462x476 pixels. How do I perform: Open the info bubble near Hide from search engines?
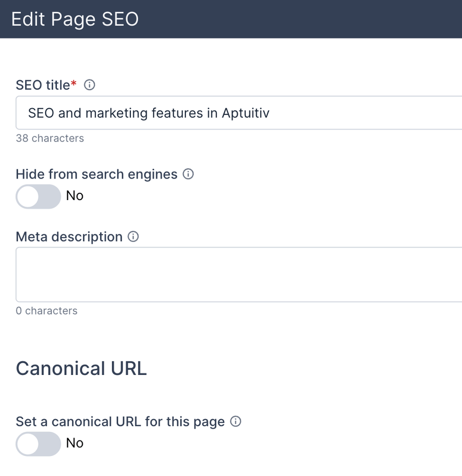point(188,174)
